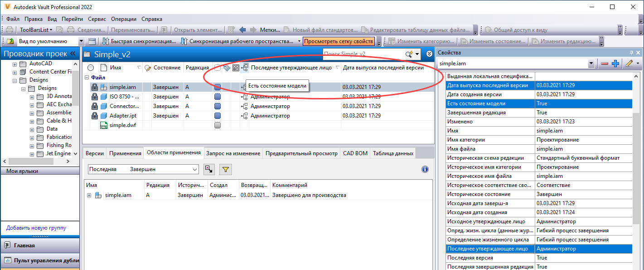Image resolution: width=644 pixels, height=270 pixels.
Task: Open the Вид по умолчанию view dropdown
Action: [x=82, y=41]
